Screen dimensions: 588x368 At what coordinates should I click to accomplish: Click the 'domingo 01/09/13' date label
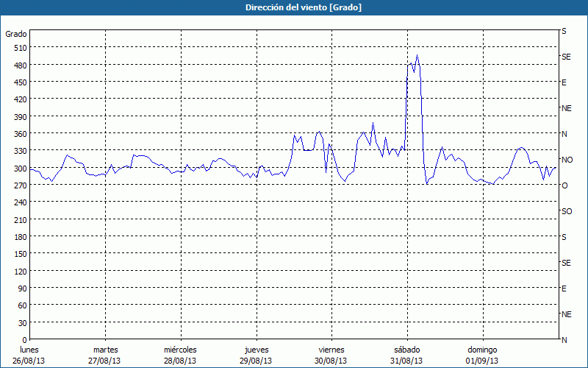point(481,355)
